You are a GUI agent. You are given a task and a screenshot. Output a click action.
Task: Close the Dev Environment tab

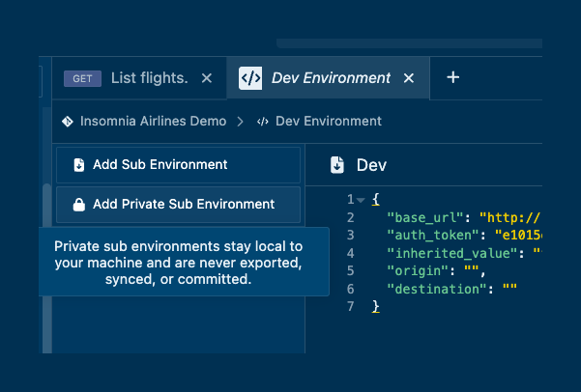tap(408, 78)
